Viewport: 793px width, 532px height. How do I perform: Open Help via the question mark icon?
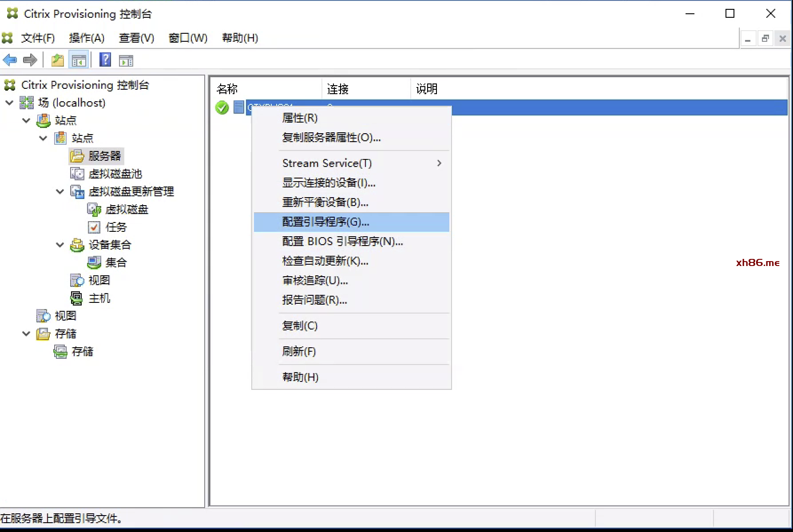[105, 60]
